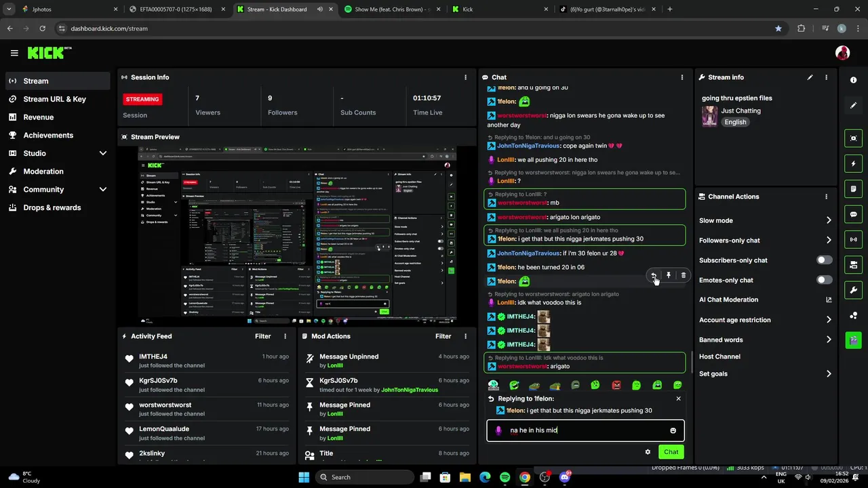Click the three-dots cluster icon in sidebar
868x488 pixels.
[x=853, y=315]
